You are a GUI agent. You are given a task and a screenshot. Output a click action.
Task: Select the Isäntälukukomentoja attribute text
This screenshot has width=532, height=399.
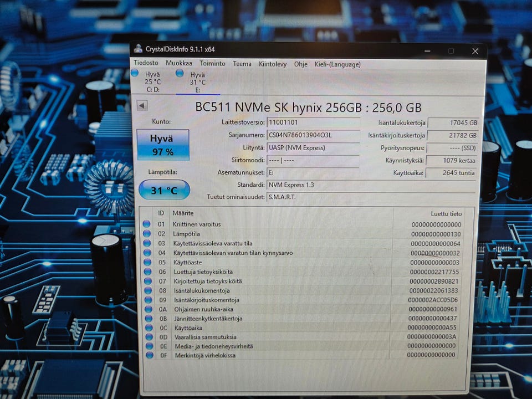point(202,290)
